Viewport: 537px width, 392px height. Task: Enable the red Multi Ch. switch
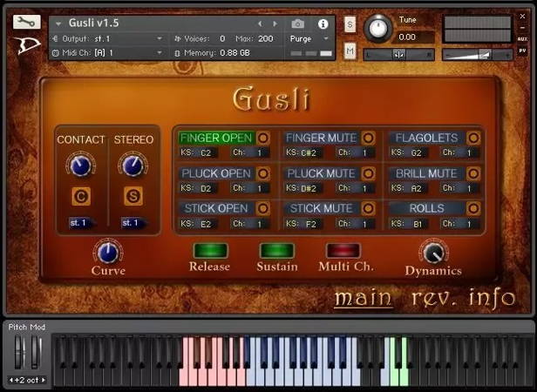[x=343, y=251]
